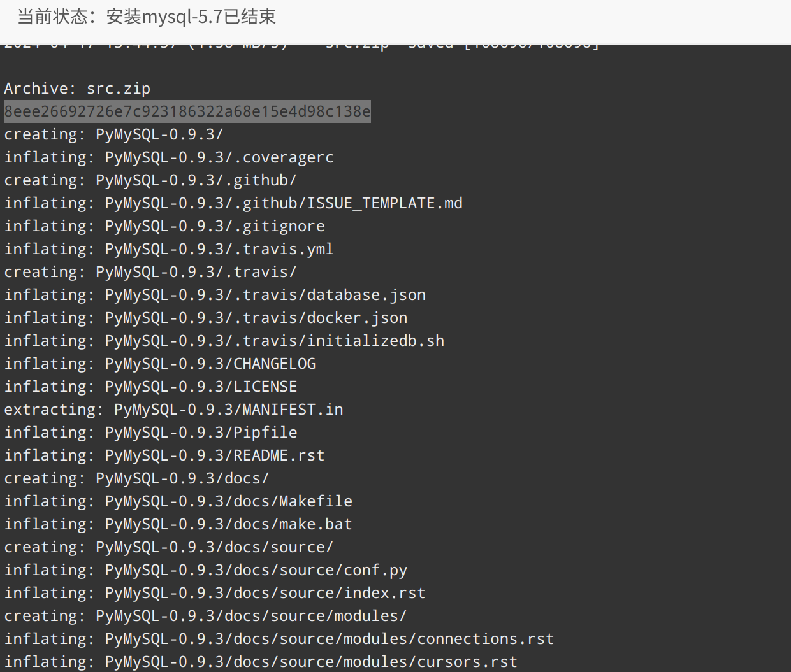Select the highlighted hash 8eee26692726e7c923186322a68e15e4d98c138e
The image size is (791, 672).
[x=187, y=111]
